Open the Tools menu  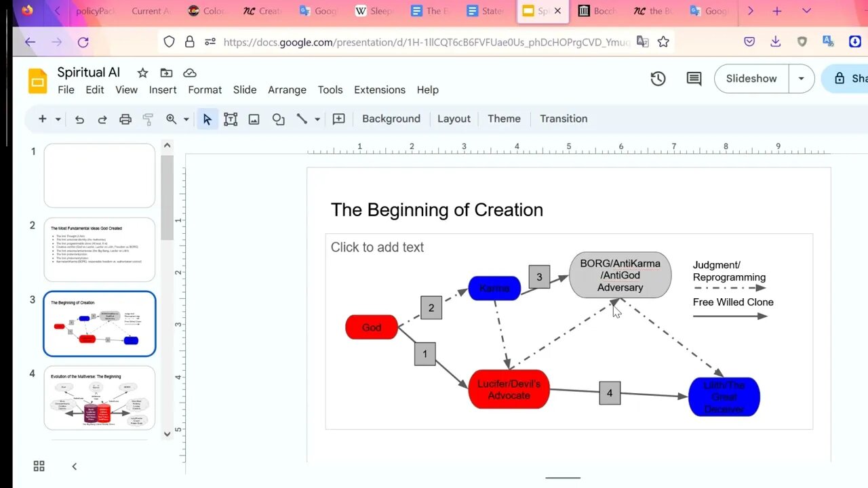click(x=330, y=89)
